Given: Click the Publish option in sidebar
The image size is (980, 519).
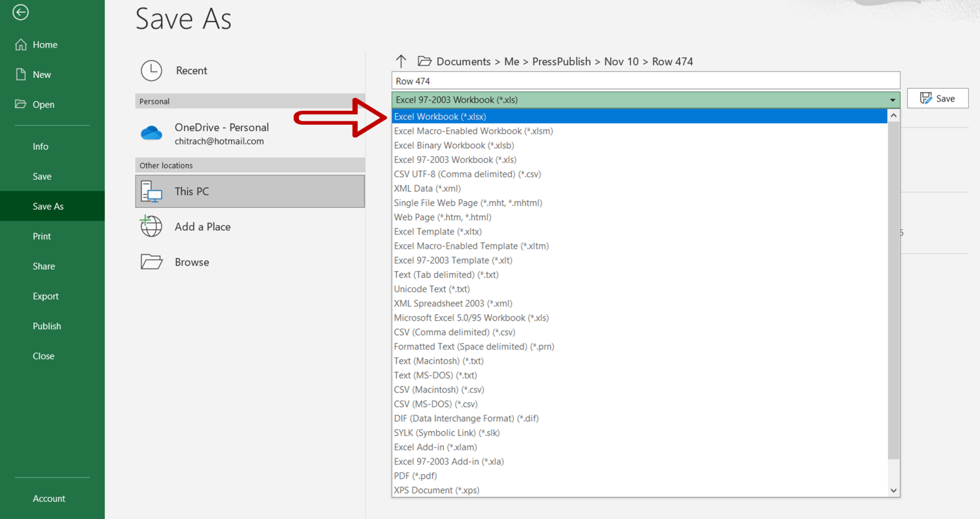Looking at the screenshot, I should [x=47, y=326].
